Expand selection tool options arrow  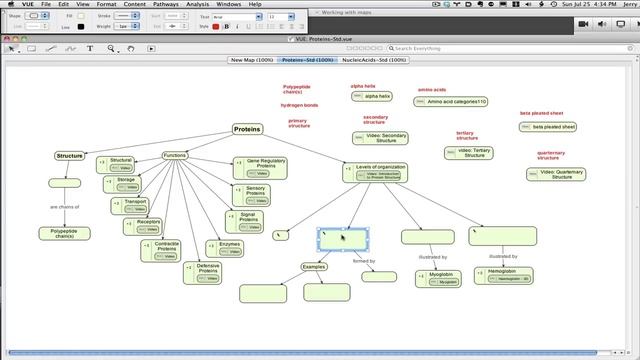click(19, 51)
